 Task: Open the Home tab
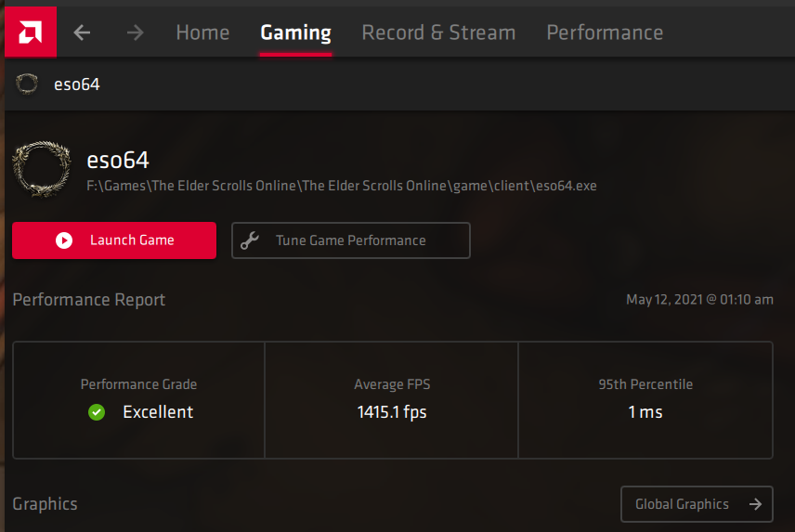tap(202, 32)
